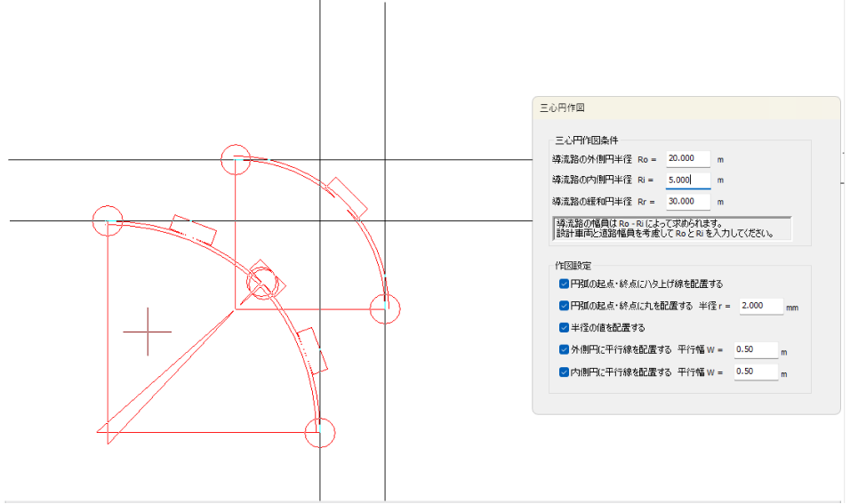Click the outer radius Ro input field

click(x=687, y=159)
